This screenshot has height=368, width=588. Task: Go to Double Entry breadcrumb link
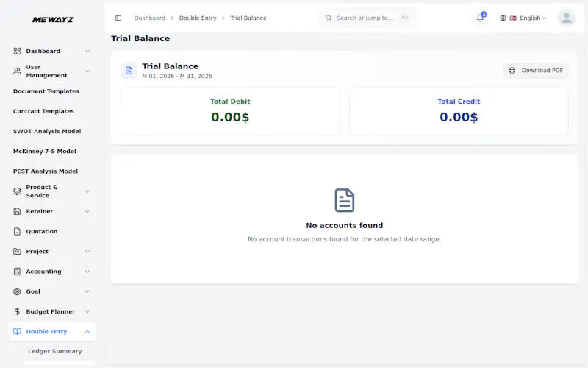coord(198,18)
